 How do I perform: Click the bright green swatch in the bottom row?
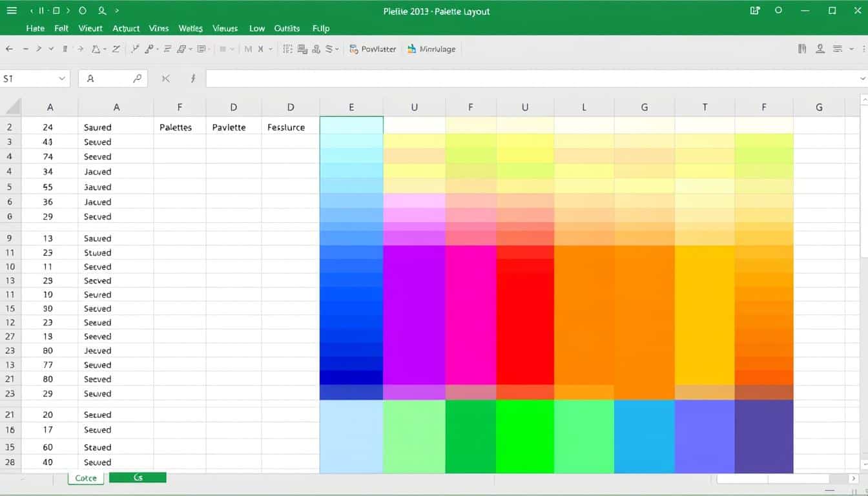[x=525, y=437]
